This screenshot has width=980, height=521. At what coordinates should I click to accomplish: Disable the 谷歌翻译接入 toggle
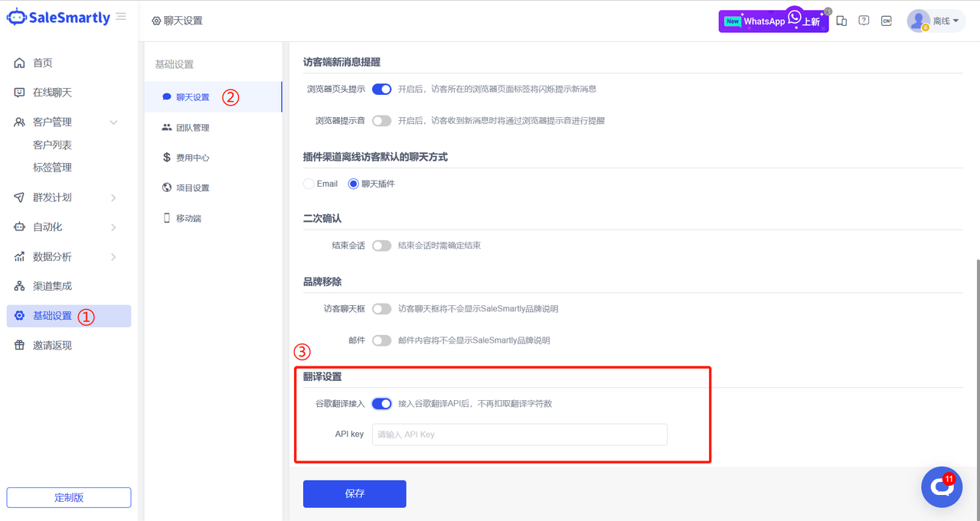click(x=382, y=403)
